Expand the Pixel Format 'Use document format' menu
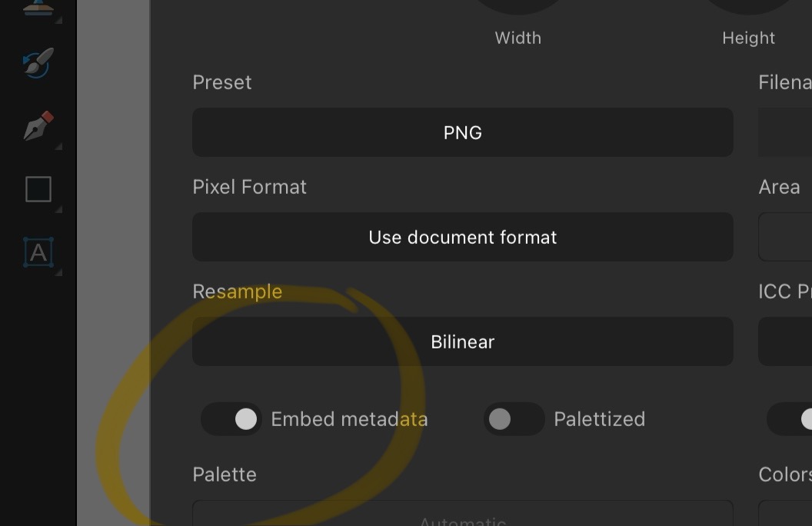The width and height of the screenshot is (812, 526). (462, 237)
